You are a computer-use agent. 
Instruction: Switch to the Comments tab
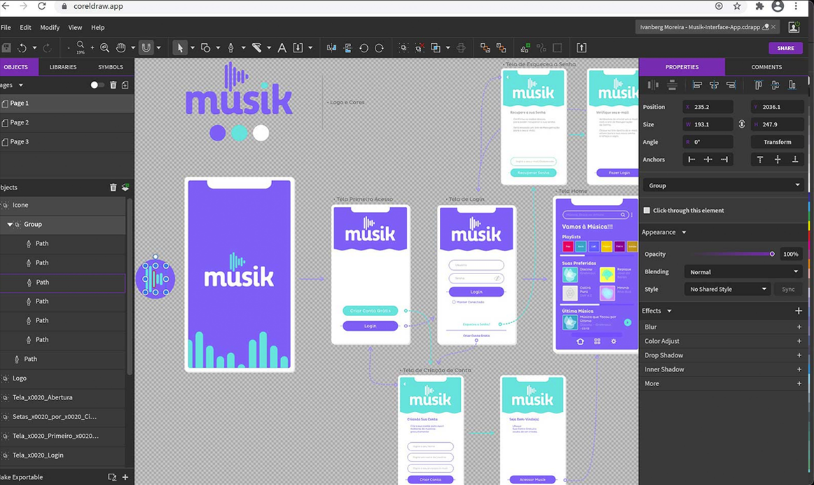pyautogui.click(x=766, y=67)
